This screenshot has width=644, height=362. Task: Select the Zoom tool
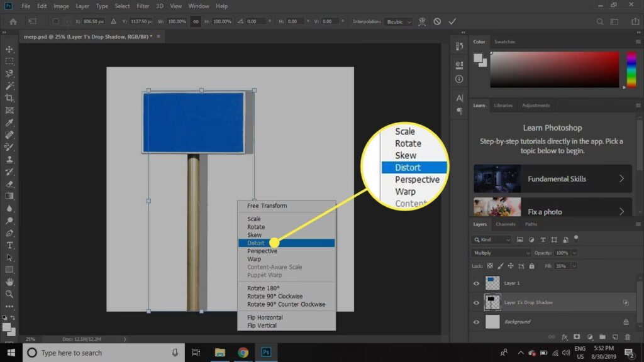[x=9, y=294]
